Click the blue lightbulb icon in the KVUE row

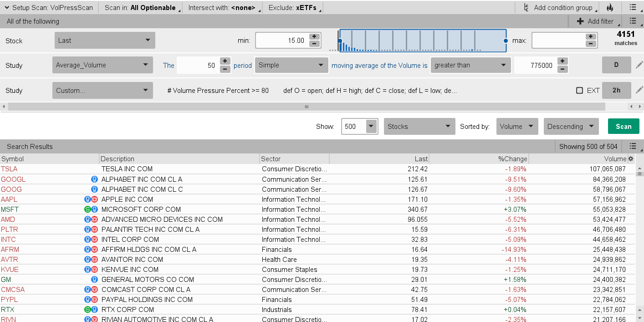(88, 269)
